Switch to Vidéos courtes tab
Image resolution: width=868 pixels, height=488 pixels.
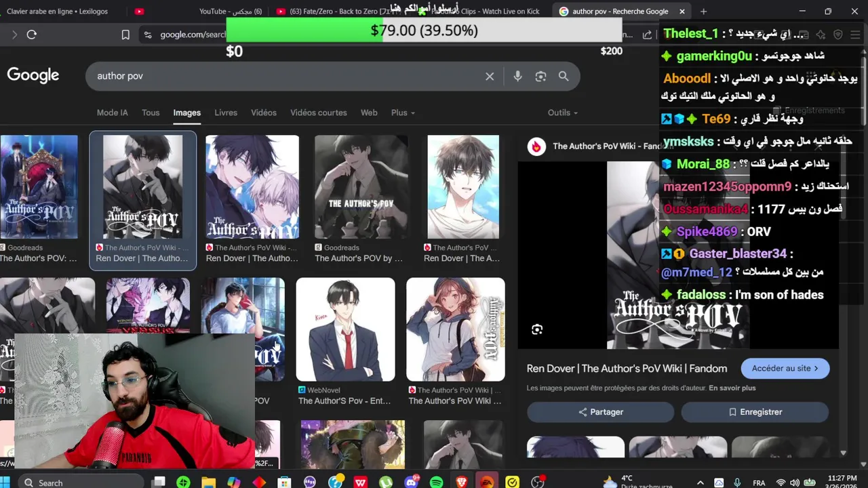click(319, 113)
